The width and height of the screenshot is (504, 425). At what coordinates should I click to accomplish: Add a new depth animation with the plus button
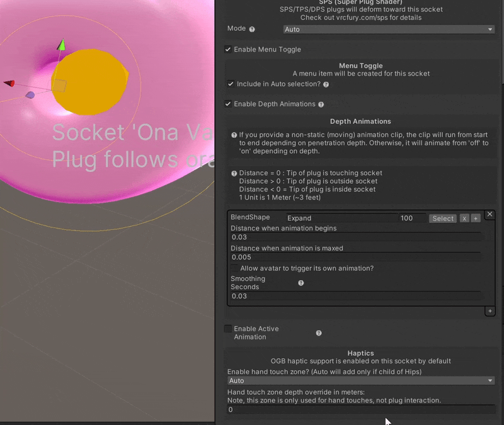[x=490, y=310]
